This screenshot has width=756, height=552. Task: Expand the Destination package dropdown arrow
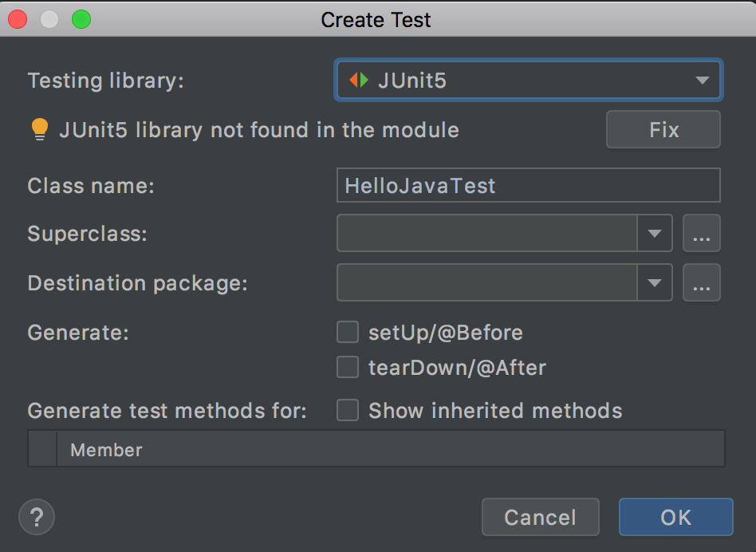(x=655, y=283)
